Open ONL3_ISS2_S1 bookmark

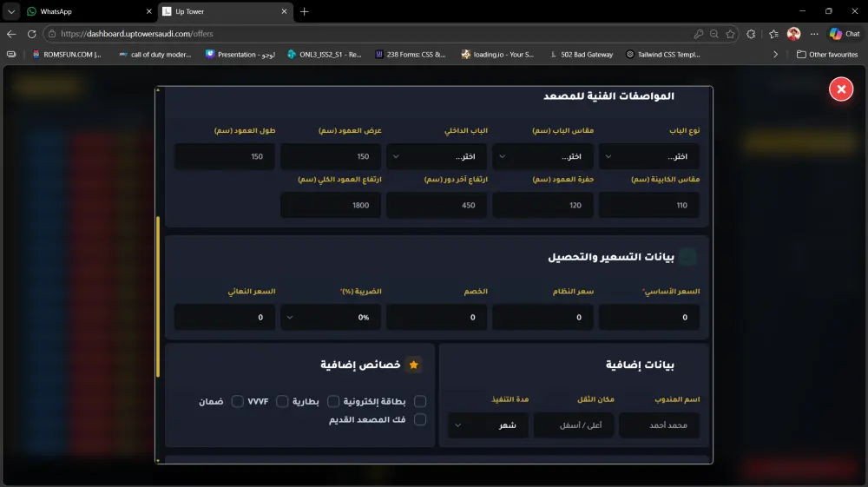pyautogui.click(x=325, y=54)
